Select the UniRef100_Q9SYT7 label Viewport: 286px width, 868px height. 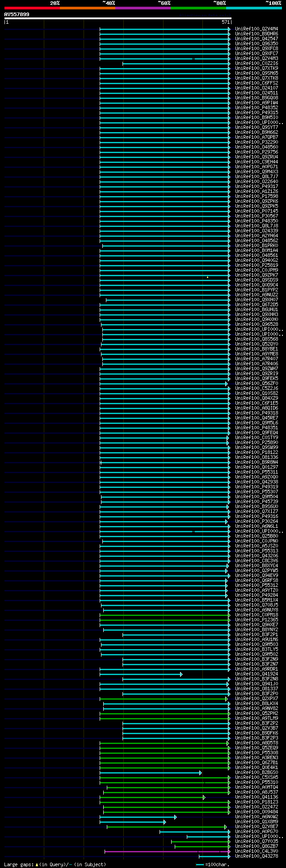[257, 127]
